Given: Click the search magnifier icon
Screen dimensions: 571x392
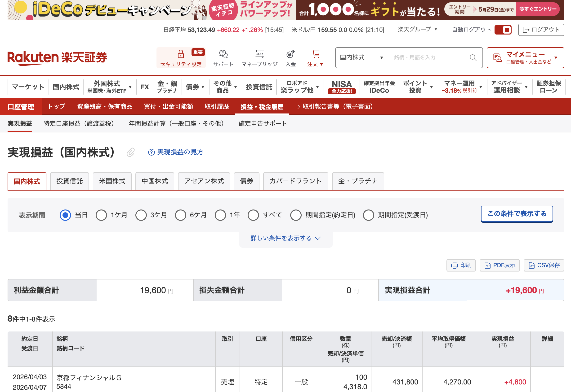Looking at the screenshot, I should [473, 58].
